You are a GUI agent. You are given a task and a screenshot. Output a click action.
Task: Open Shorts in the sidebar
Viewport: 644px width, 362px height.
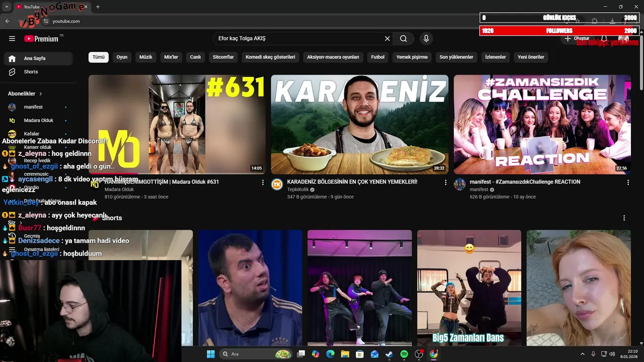click(x=39, y=72)
